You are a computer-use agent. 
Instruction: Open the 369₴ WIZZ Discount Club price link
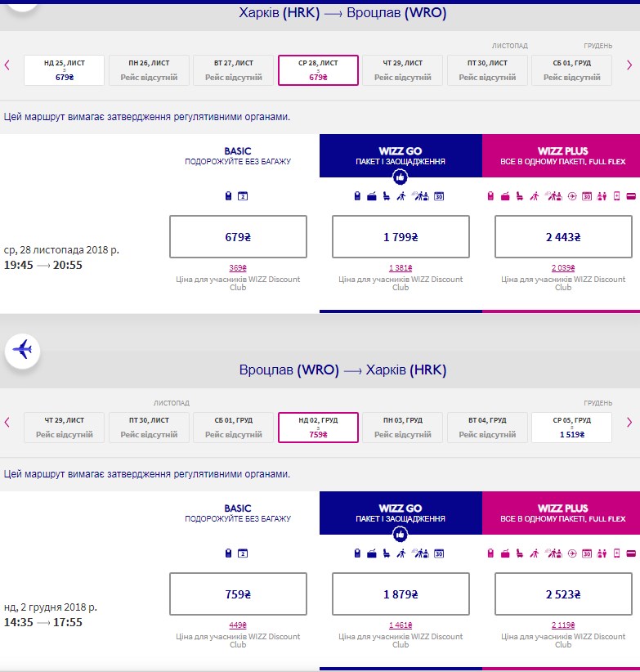237,268
